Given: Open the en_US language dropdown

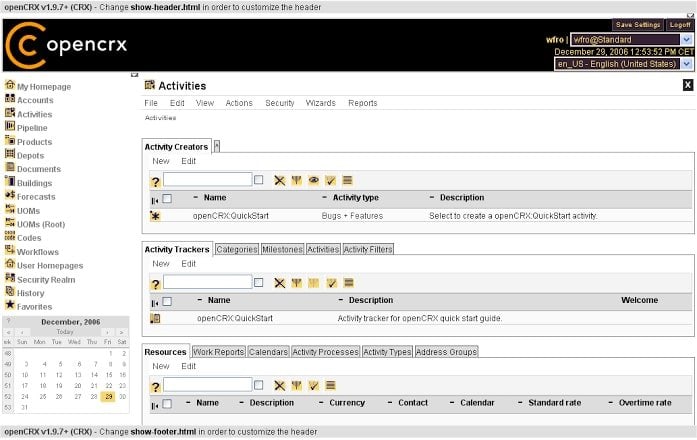Looking at the screenshot, I should 686,64.
